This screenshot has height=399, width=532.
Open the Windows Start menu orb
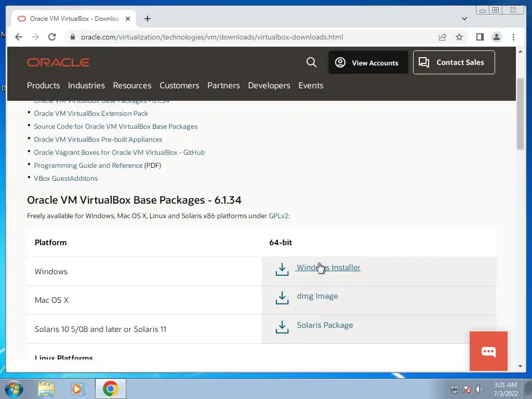pos(14,389)
